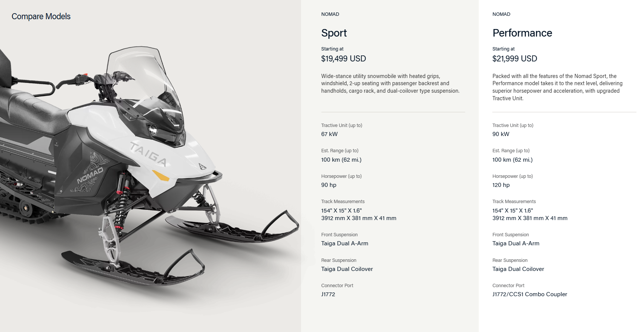Click the 120 hp horsepower value
644x332 pixels.
[x=501, y=185]
